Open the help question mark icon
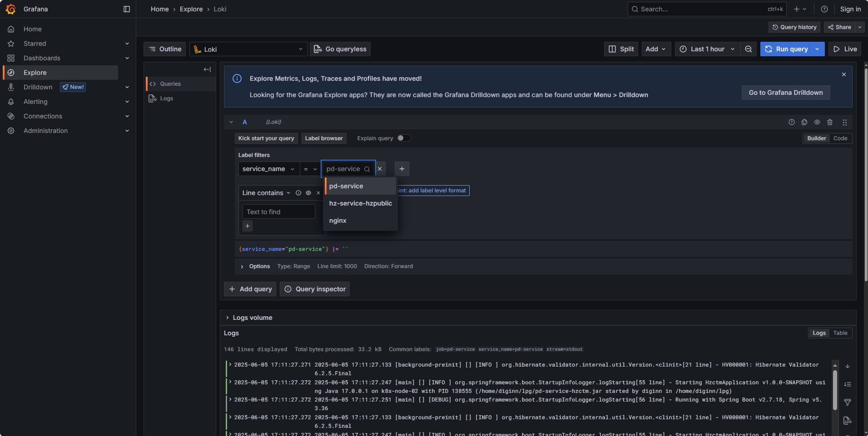Viewport: 868px width, 436px height. (824, 9)
